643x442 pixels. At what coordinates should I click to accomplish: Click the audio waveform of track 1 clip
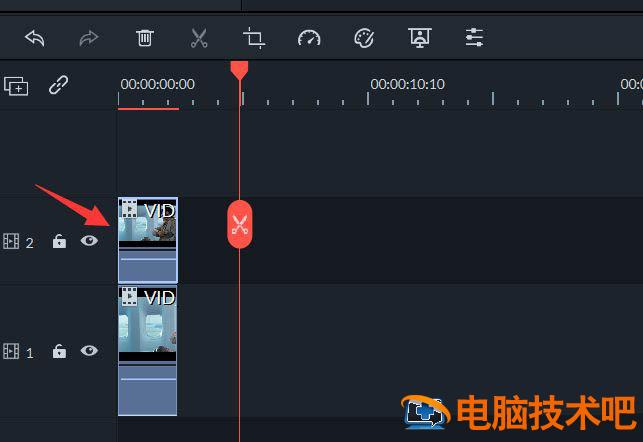pyautogui.click(x=148, y=390)
